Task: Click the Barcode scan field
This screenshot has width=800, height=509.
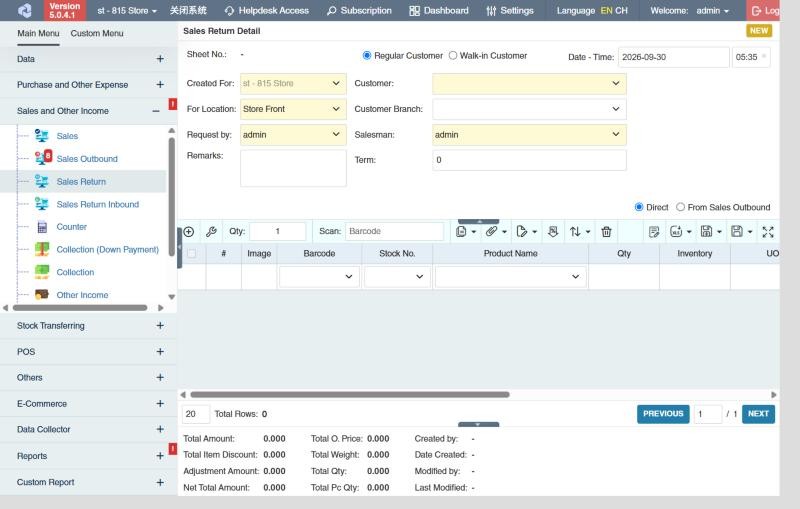Action: pos(394,232)
